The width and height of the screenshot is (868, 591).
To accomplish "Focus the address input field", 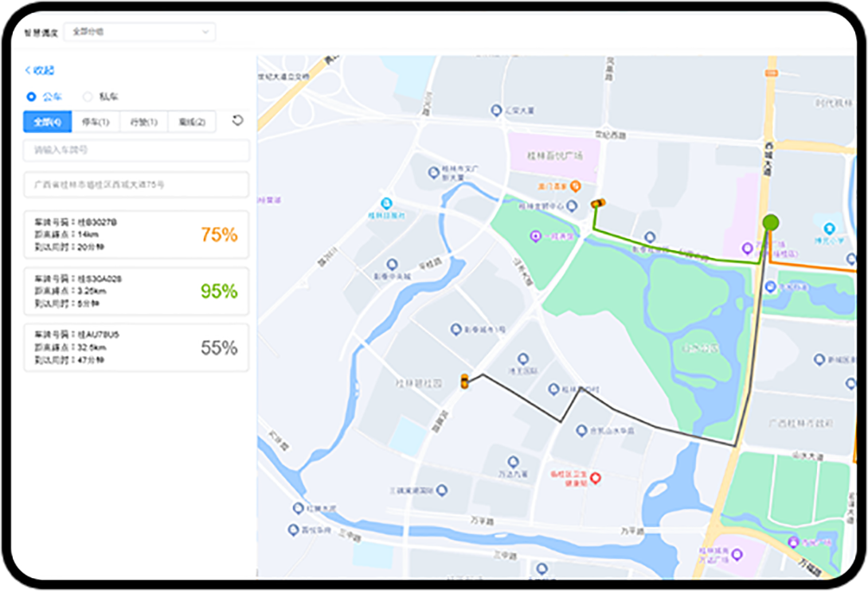I will tap(136, 185).
